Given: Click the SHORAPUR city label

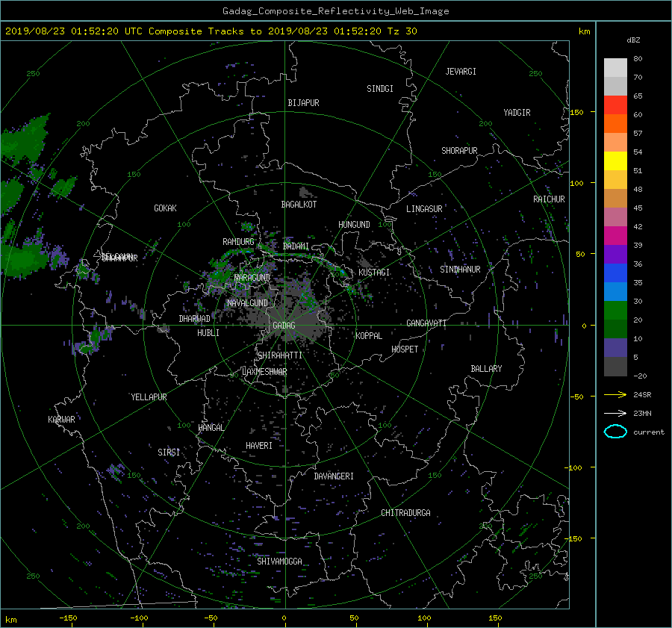Looking at the screenshot, I should pyautogui.click(x=459, y=151).
